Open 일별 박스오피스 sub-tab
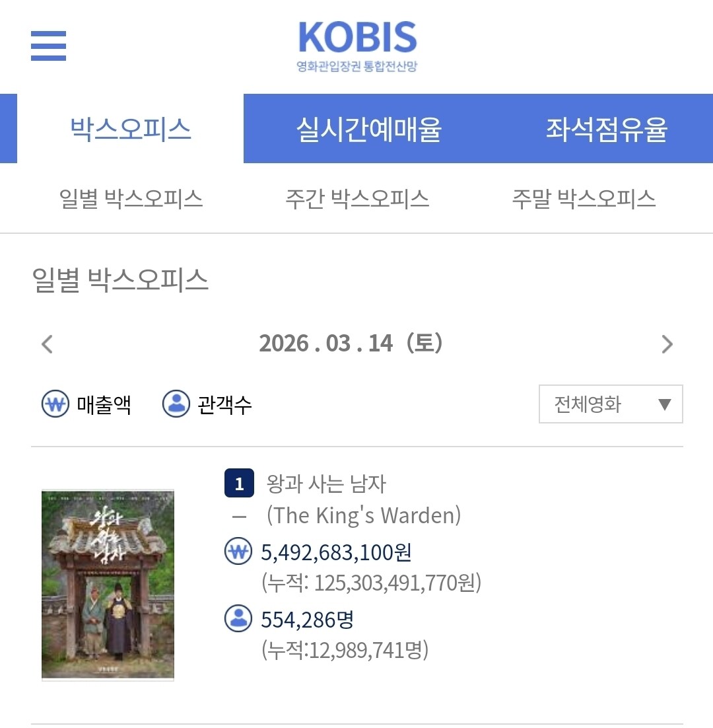713x728 pixels. tap(131, 199)
